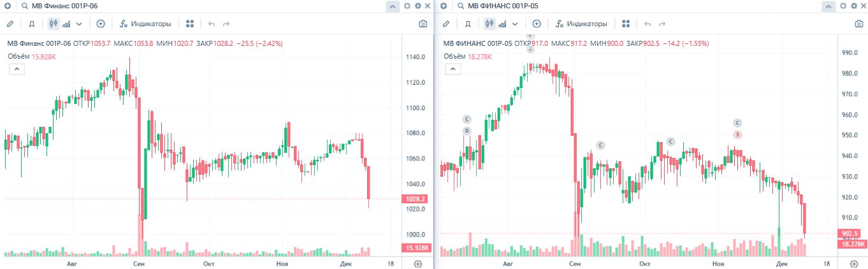Open drawing tools pencil in left chart

pyautogui.click(x=10, y=24)
